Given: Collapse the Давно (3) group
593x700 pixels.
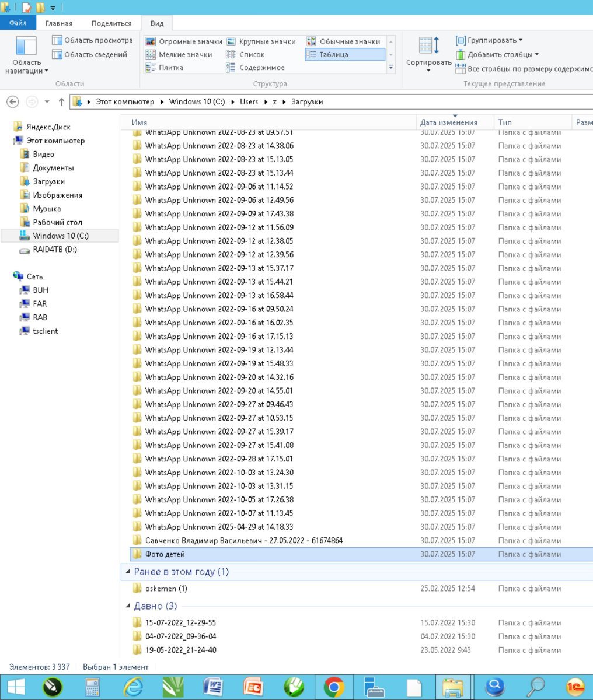Looking at the screenshot, I should point(128,606).
